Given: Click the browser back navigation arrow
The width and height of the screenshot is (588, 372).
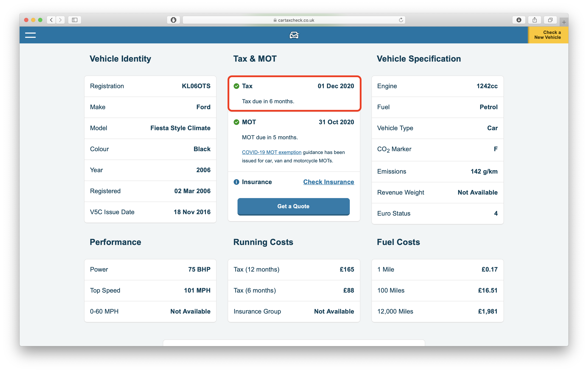Looking at the screenshot, I should point(51,20).
